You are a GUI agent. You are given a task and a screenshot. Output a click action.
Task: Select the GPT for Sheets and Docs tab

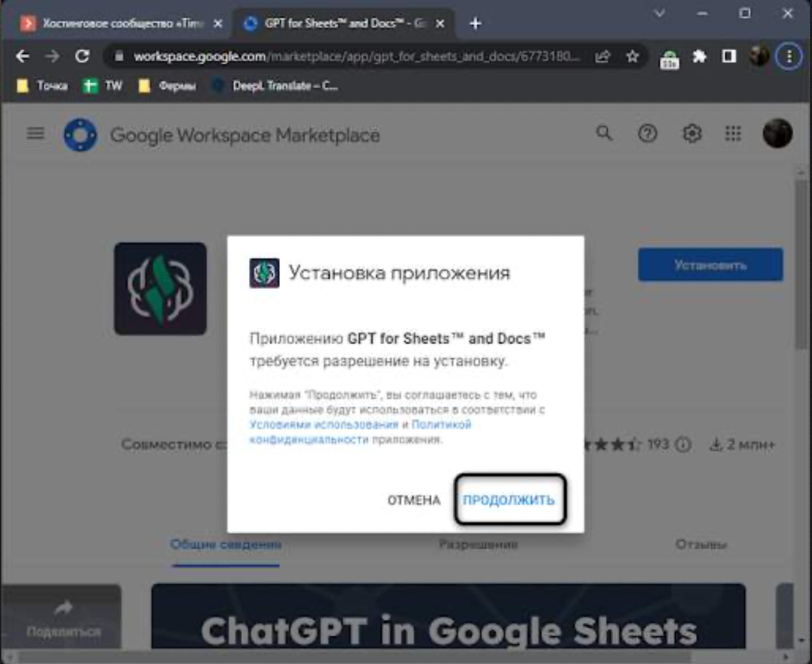click(344, 24)
